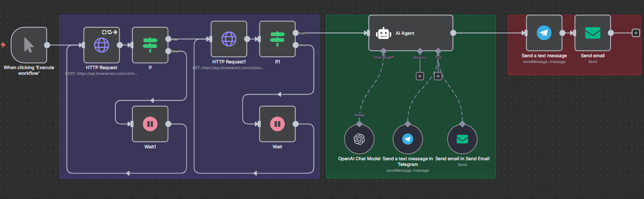Click the Wait1 pause node
This screenshot has height=199, width=644.
click(x=150, y=124)
